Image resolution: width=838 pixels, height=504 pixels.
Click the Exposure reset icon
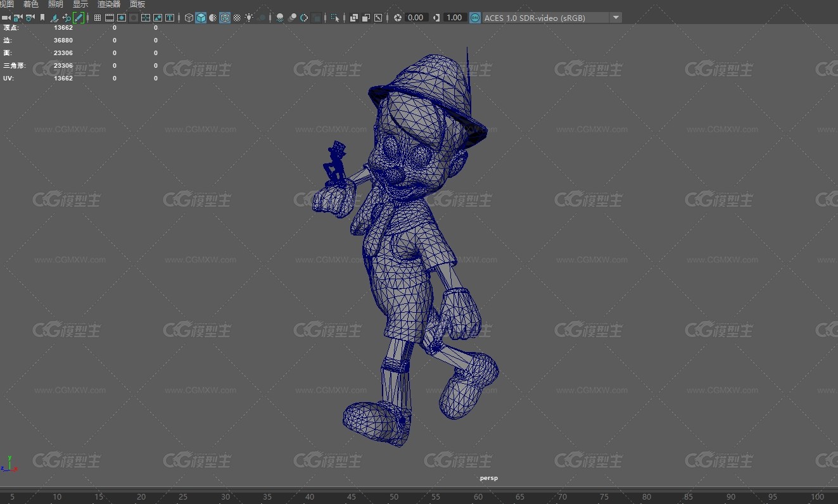point(398,18)
